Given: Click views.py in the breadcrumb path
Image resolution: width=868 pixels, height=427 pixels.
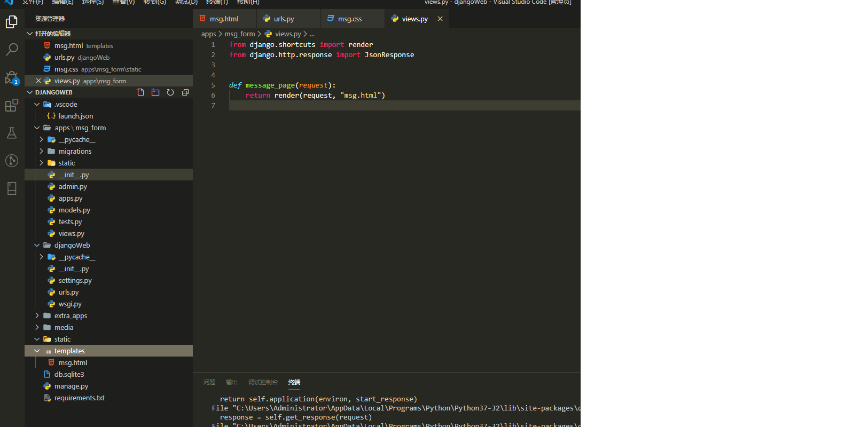Looking at the screenshot, I should [288, 34].
